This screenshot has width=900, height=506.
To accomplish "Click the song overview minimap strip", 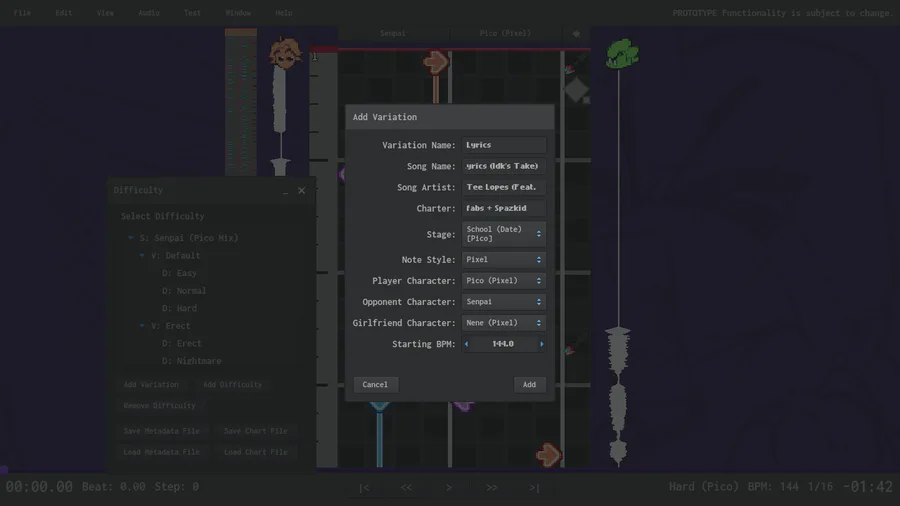I will (240, 102).
